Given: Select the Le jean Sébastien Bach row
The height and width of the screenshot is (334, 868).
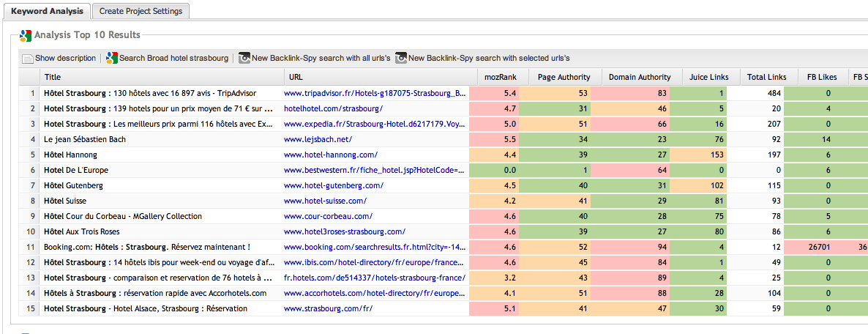Looking at the screenshot, I should 85,140.
